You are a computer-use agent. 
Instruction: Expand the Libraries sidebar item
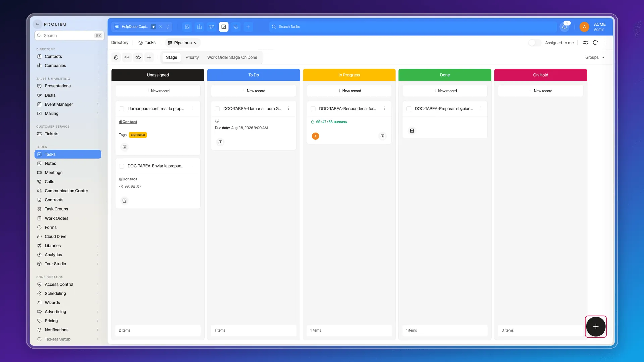click(x=97, y=246)
